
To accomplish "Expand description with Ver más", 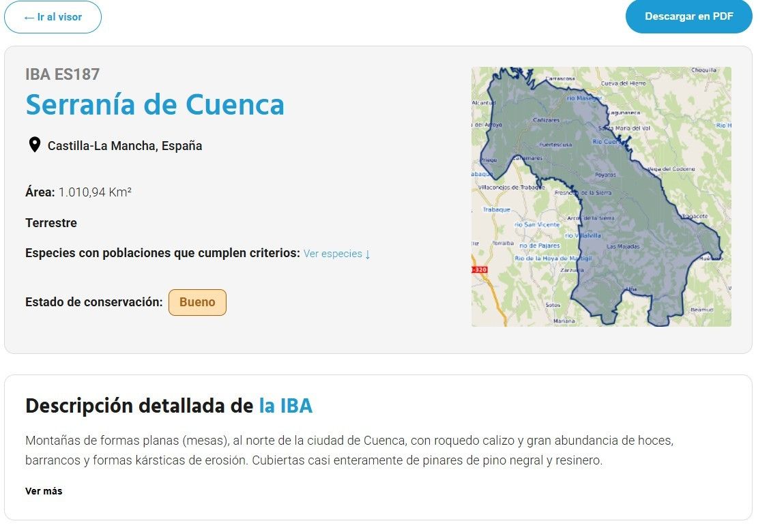I will tap(44, 491).
